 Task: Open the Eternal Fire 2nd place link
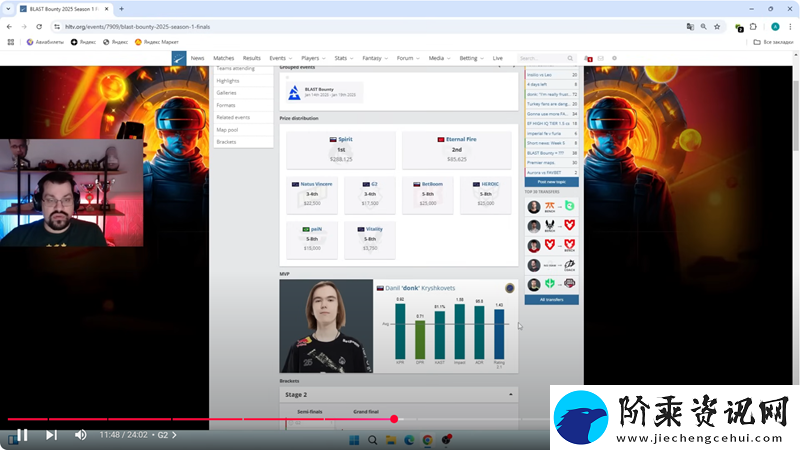click(461, 139)
